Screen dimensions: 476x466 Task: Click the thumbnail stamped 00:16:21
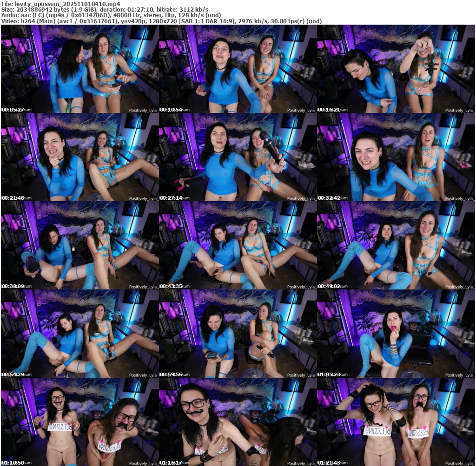click(x=396, y=69)
